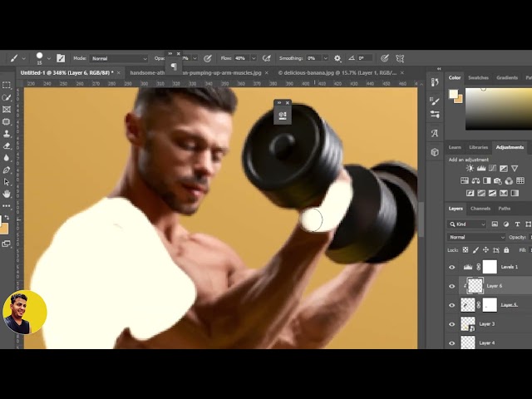
Task: Open the brush Mode Normal dropdown
Action: (x=119, y=58)
